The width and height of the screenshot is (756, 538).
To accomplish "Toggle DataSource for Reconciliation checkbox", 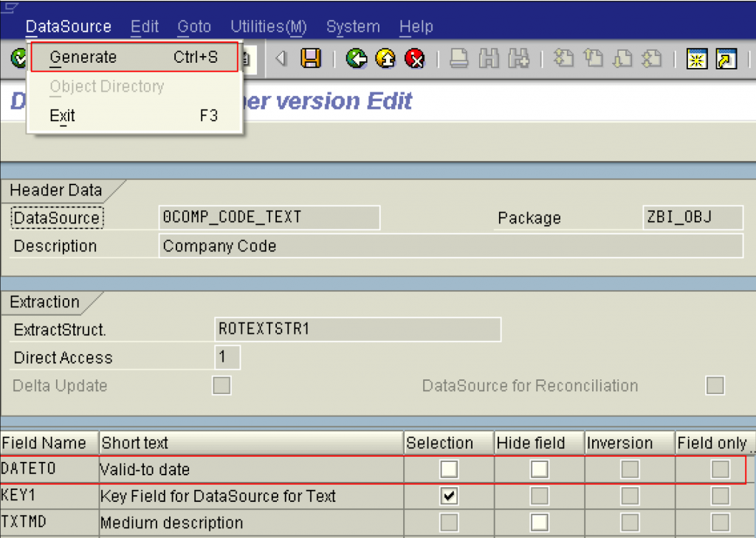I will pos(715,386).
